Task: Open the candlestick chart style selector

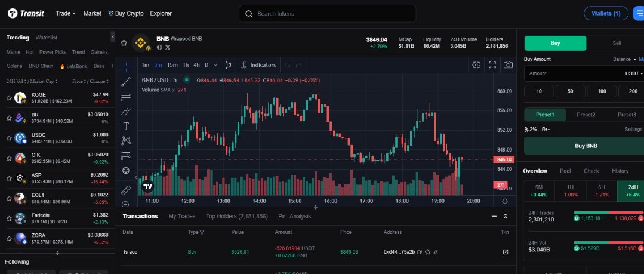Action: pyautogui.click(x=229, y=65)
